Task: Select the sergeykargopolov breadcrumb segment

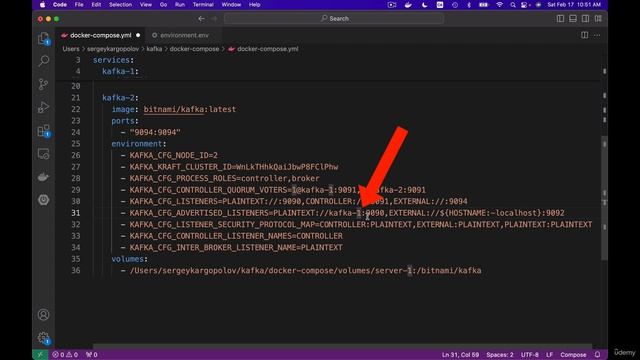Action: point(113,49)
